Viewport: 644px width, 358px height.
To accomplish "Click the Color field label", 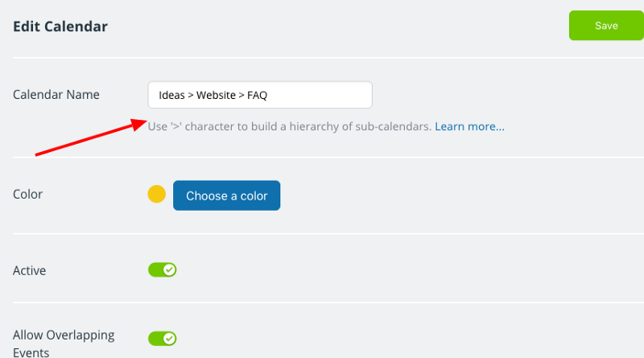I will pyautogui.click(x=27, y=194).
